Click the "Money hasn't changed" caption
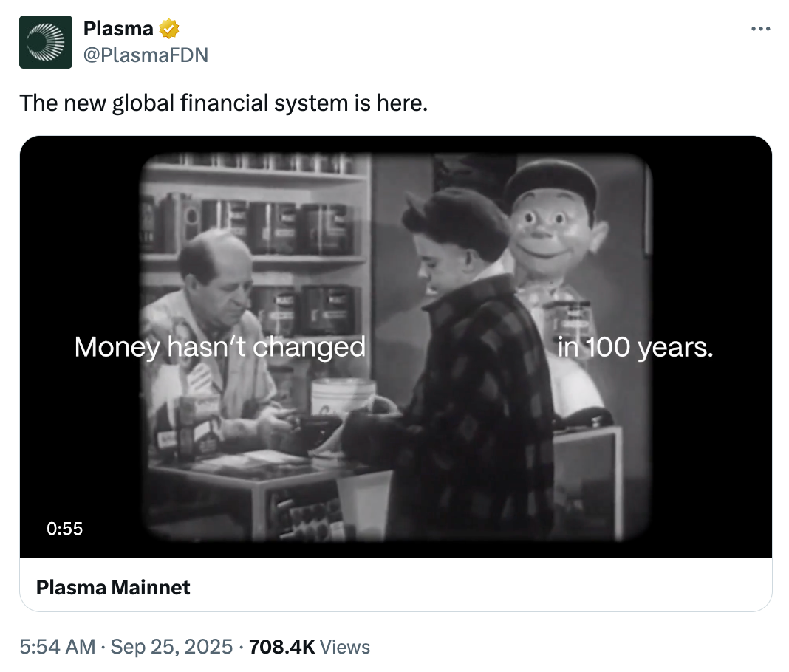The width and height of the screenshot is (789, 672). point(220,346)
